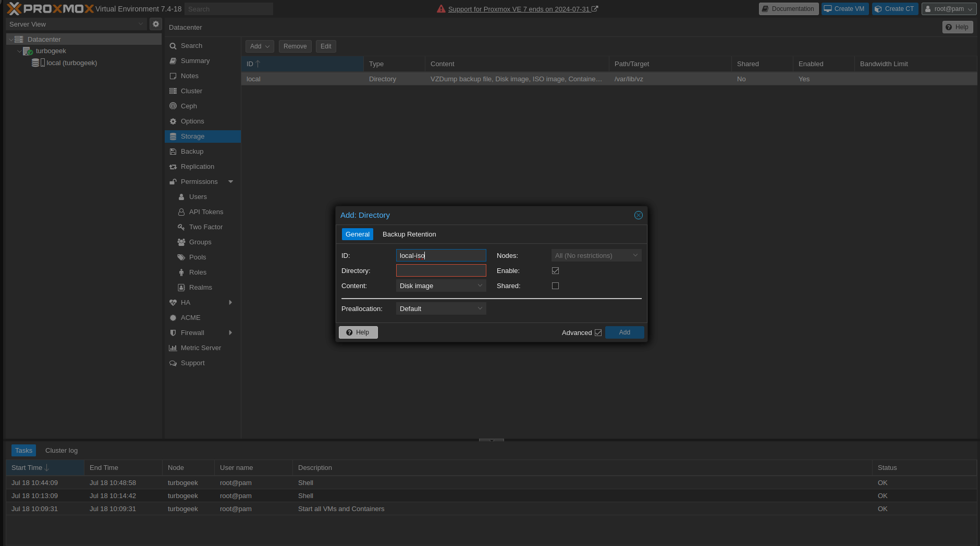
Task: Open the Preallocation dropdown
Action: [x=440, y=309]
